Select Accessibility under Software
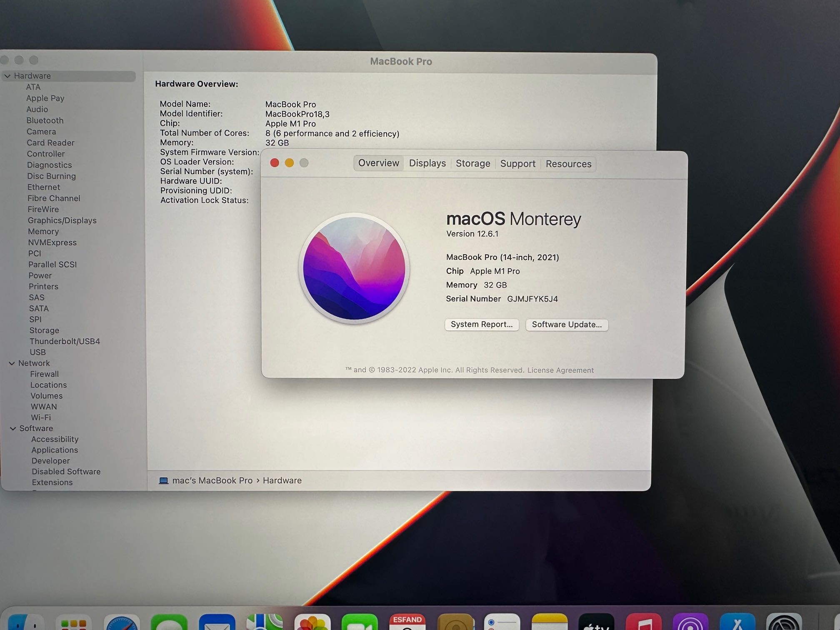Screen dimensions: 840x630 point(55,439)
